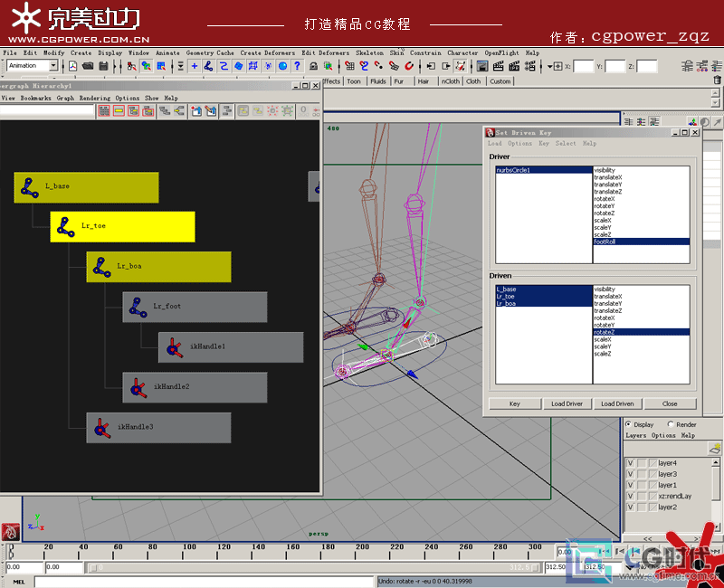This screenshot has width=724, height=588.
Task: Toggle the deformations selection mask icon
Action: click(253, 66)
